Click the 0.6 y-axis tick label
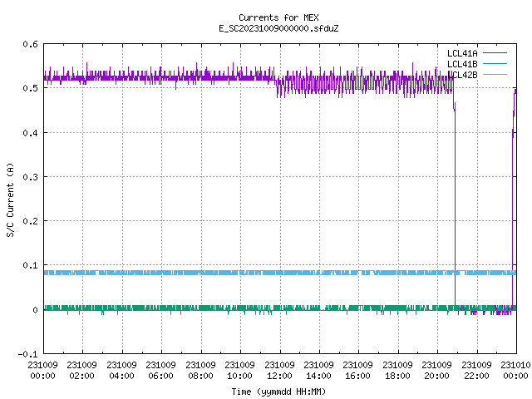The image size is (532, 399). coord(30,44)
